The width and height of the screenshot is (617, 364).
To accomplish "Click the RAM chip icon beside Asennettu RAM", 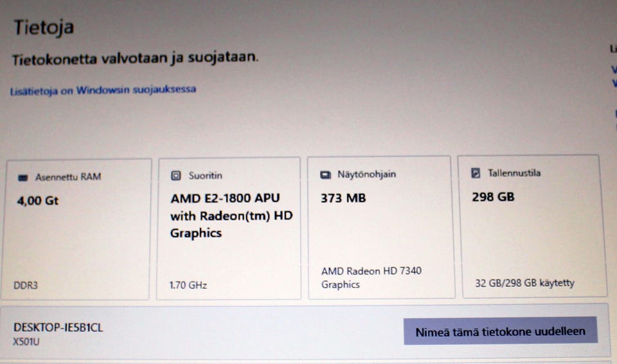I will [23, 178].
